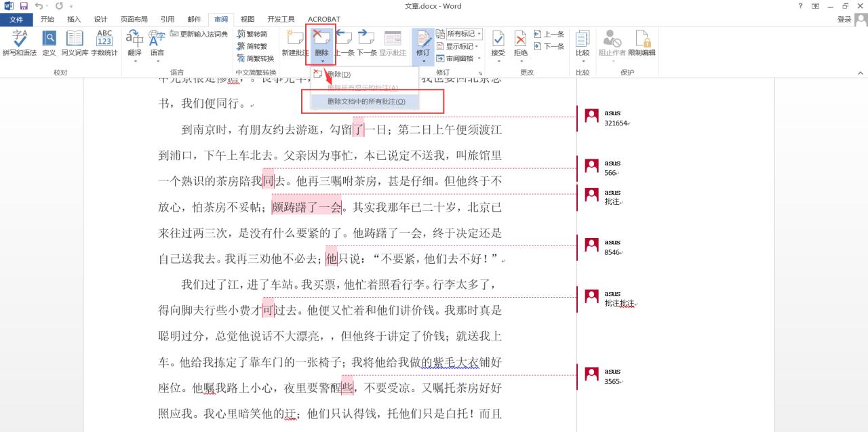
Task: Save the document from Quick Access Toolbar
Action: pyautogui.click(x=24, y=6)
